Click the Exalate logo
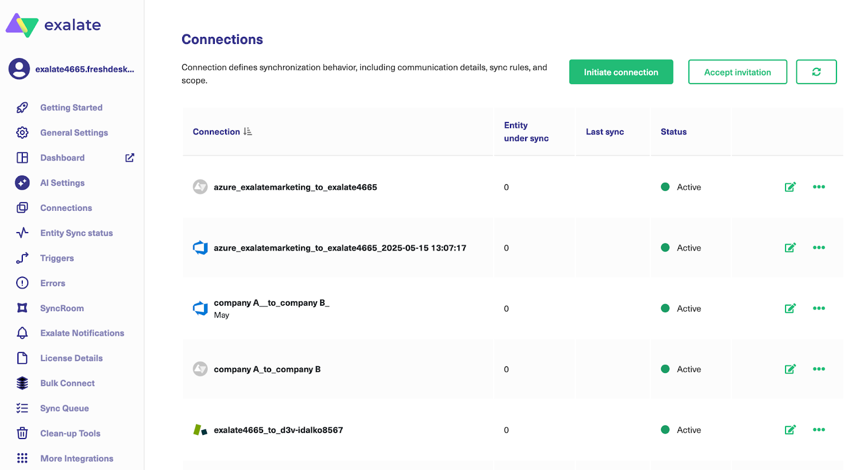Image resolution: width=868 pixels, height=470 pixels. [53, 25]
